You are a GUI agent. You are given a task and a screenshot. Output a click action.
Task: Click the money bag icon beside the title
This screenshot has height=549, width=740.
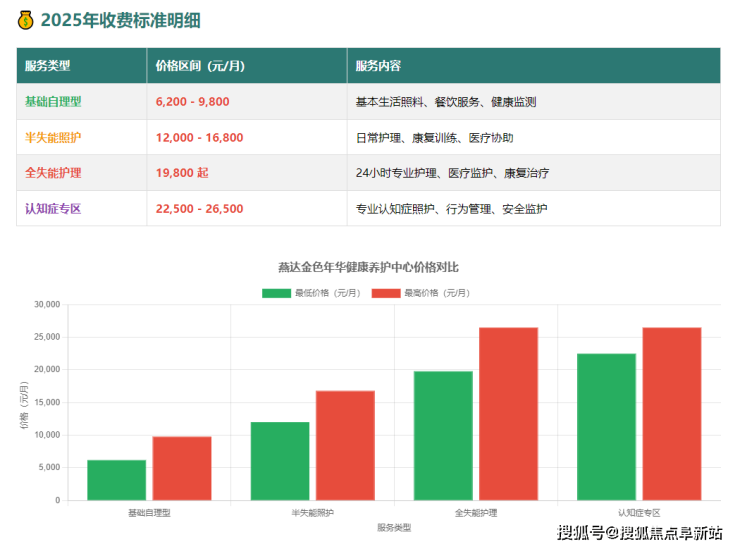(25, 19)
